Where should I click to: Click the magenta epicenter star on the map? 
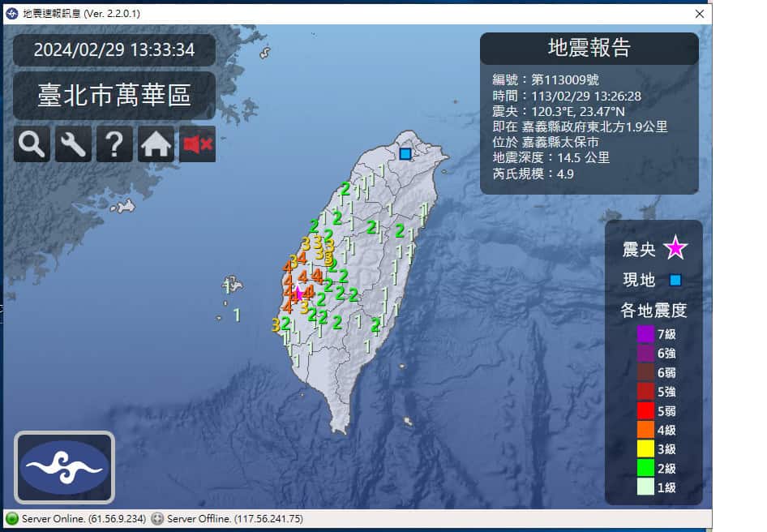click(298, 294)
